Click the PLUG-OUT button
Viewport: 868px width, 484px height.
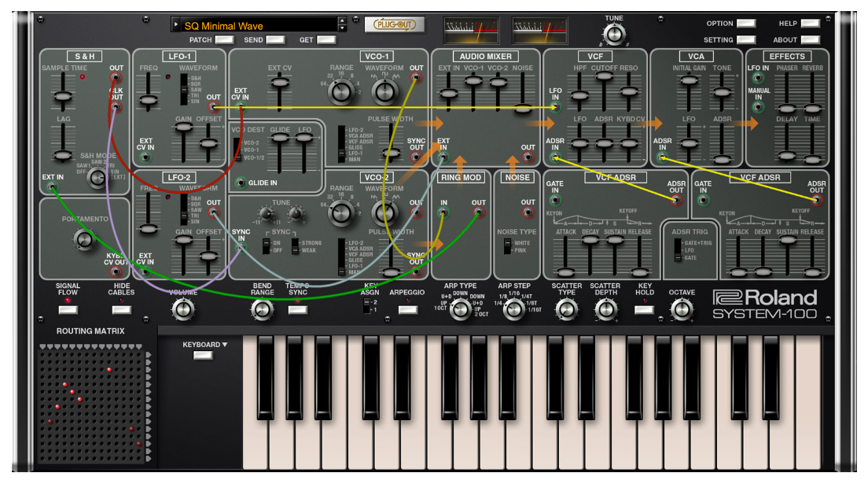[394, 24]
